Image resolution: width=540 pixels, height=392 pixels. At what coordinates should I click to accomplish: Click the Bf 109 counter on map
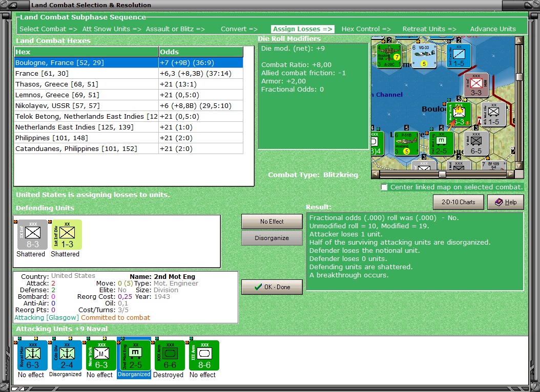click(493, 166)
